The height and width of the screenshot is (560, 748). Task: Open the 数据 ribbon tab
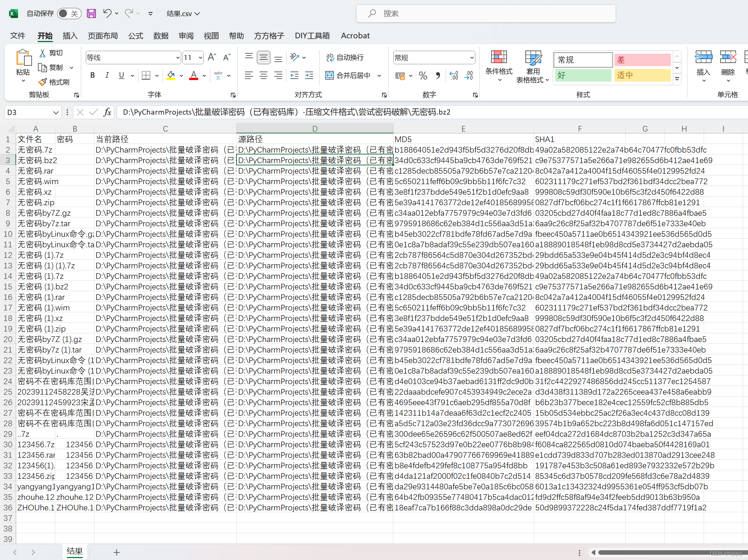coord(161,36)
